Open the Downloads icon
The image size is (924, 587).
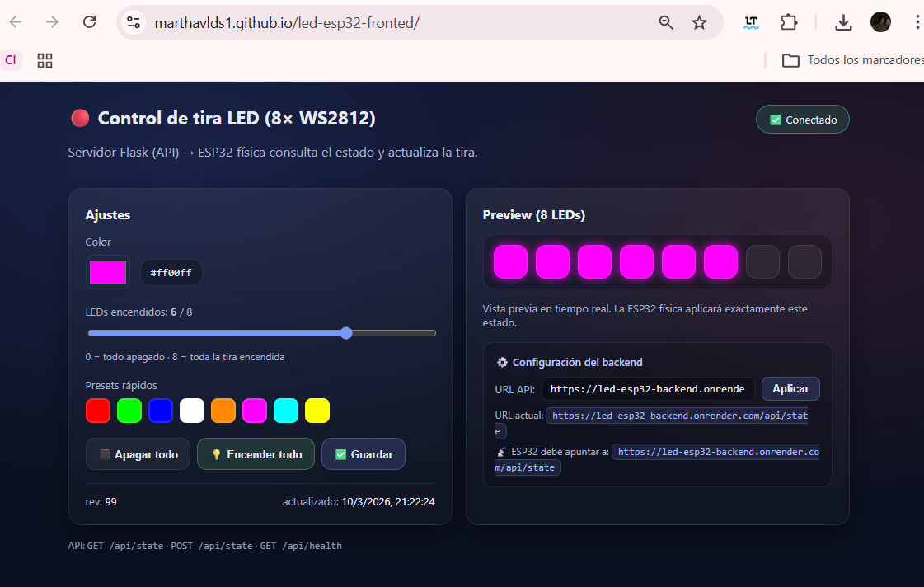[x=843, y=23]
